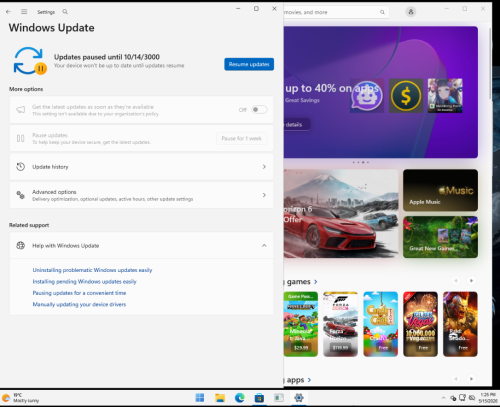Image resolution: width=500 pixels, height=407 pixels.
Task: Click the Settings search magnifier icon
Action: [x=65, y=12]
